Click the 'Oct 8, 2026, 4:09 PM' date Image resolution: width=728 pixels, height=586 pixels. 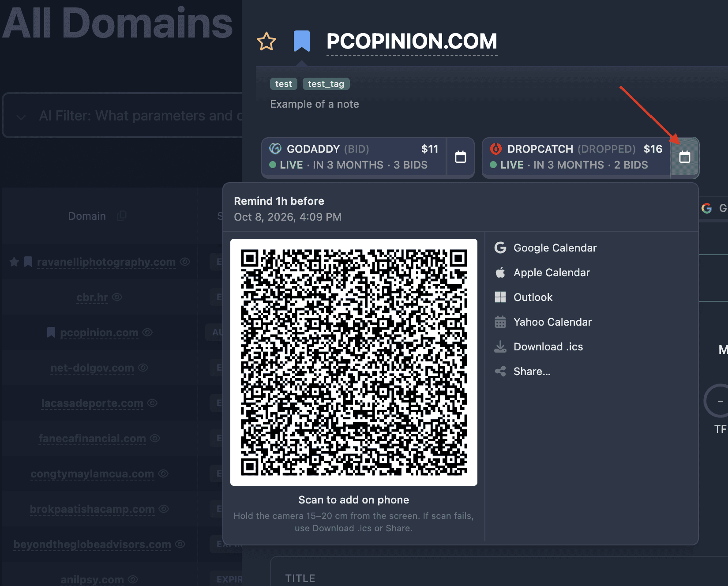click(x=288, y=217)
